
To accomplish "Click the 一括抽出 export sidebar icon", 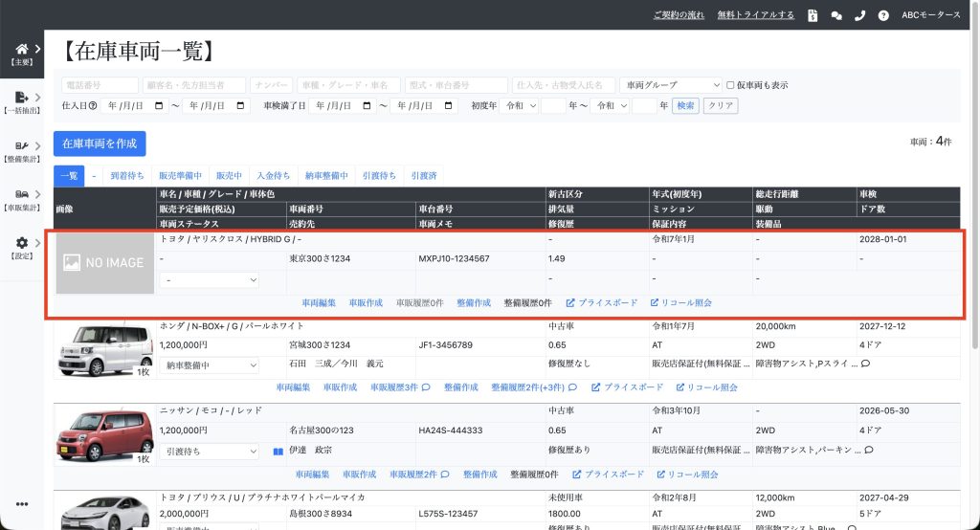I will tap(22, 98).
